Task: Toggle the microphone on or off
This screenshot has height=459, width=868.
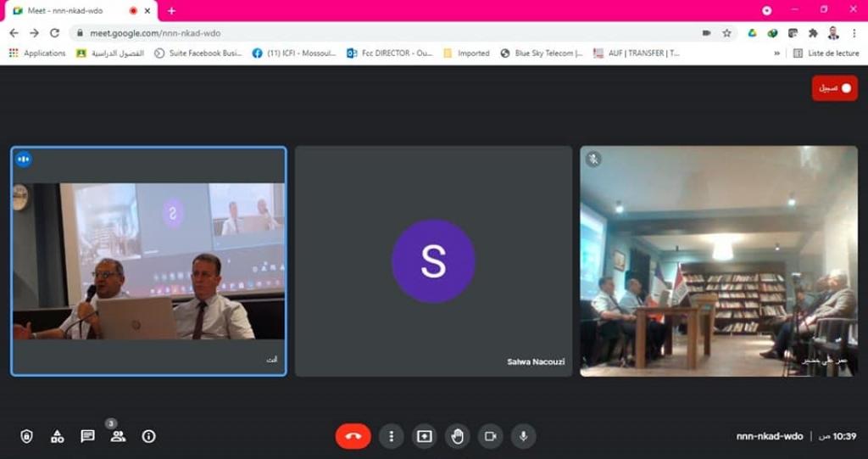Action: 523,436
